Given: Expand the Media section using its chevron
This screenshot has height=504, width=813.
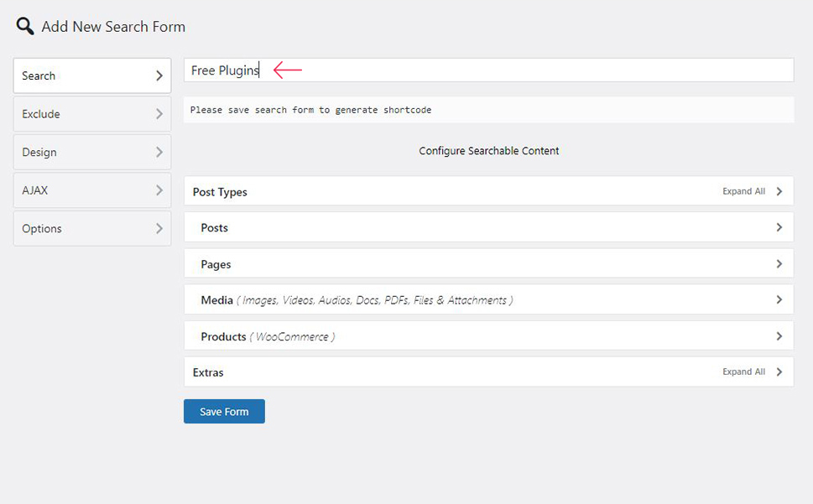Looking at the screenshot, I should (779, 299).
